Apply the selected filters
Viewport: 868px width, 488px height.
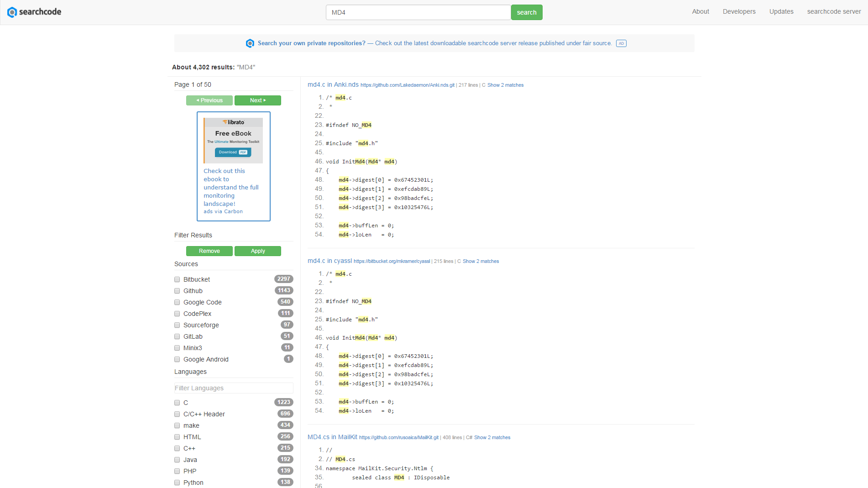click(x=257, y=251)
